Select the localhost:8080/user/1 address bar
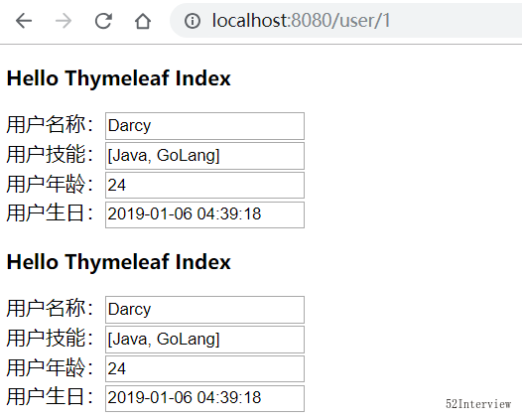This screenshot has height=420, width=522. tap(346, 21)
